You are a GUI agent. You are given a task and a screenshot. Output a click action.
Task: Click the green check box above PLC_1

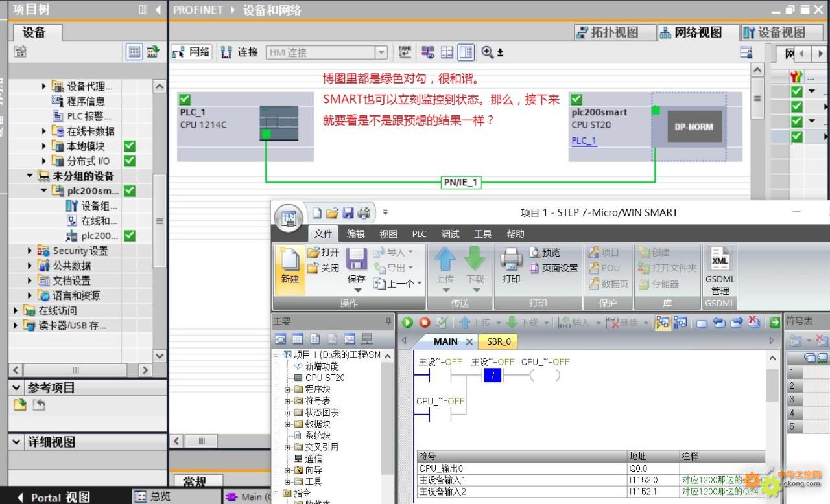pos(185,99)
